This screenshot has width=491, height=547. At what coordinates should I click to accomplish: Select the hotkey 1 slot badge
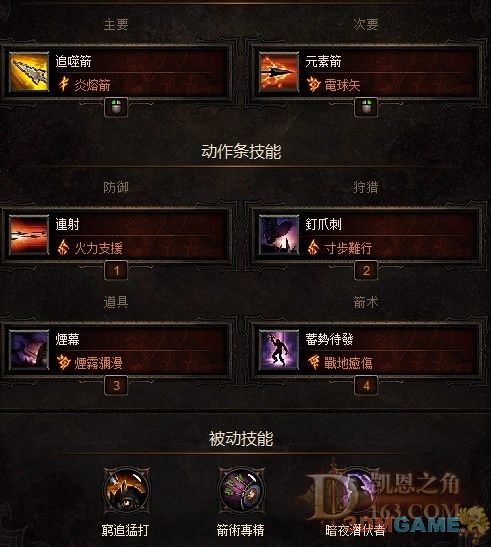click(x=116, y=271)
